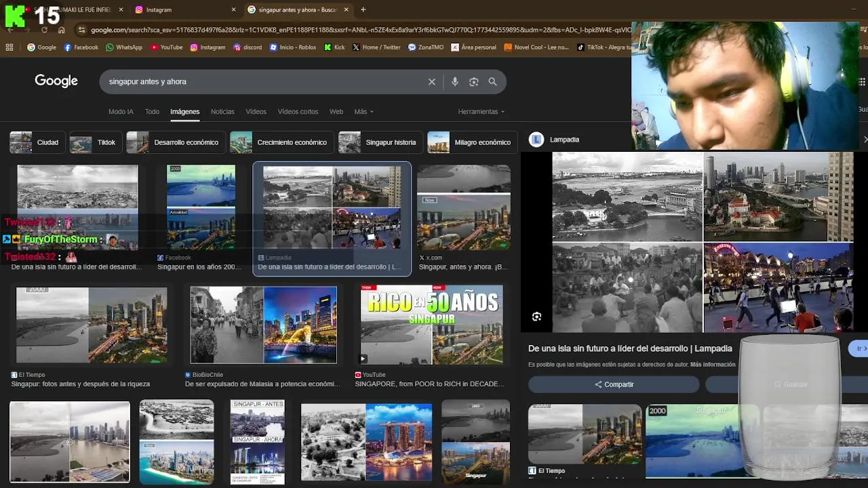Open the Noticias search tab
The image size is (868, 488).
[x=222, y=112]
